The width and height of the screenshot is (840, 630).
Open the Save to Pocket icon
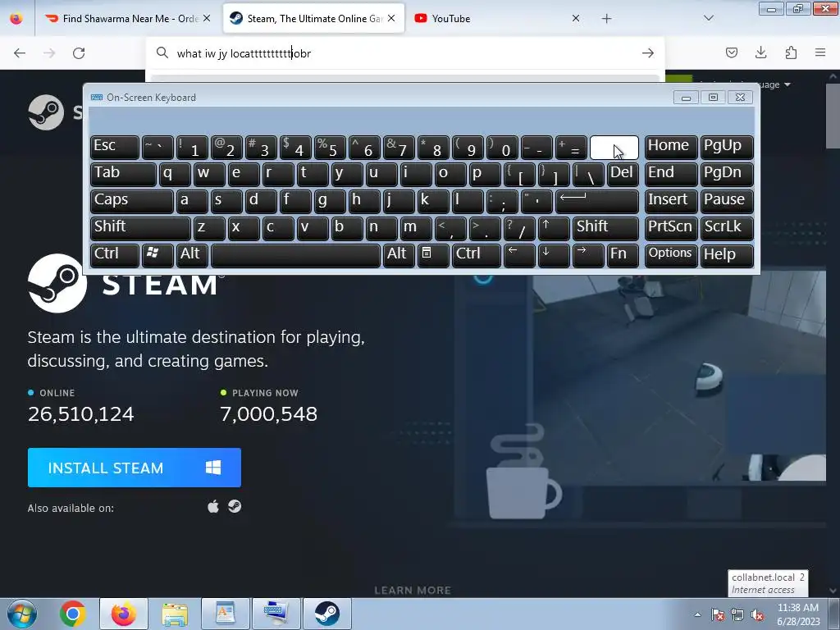pos(731,52)
